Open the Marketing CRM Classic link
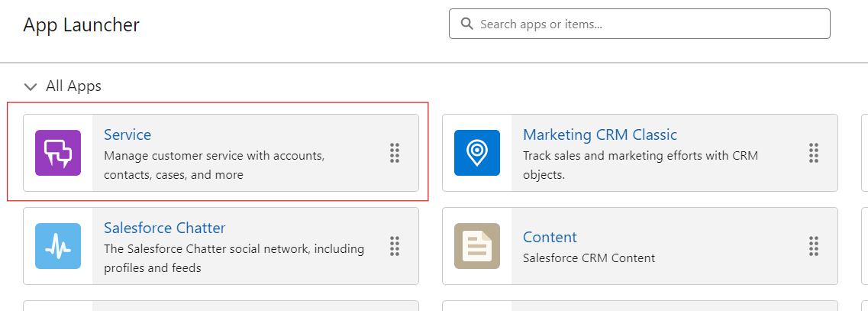The width and height of the screenshot is (868, 311). pos(600,134)
